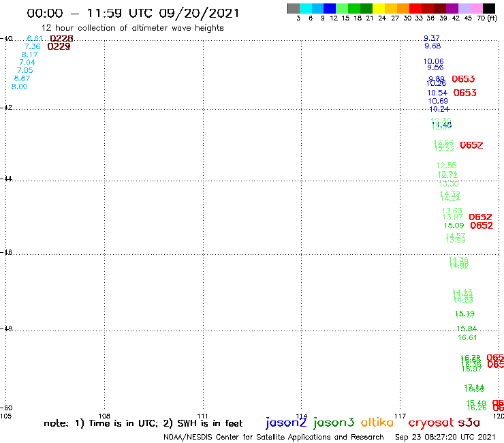This screenshot has height=443, width=504.
Task: Click the gray swatch in the color legend
Action: [x=294, y=8]
